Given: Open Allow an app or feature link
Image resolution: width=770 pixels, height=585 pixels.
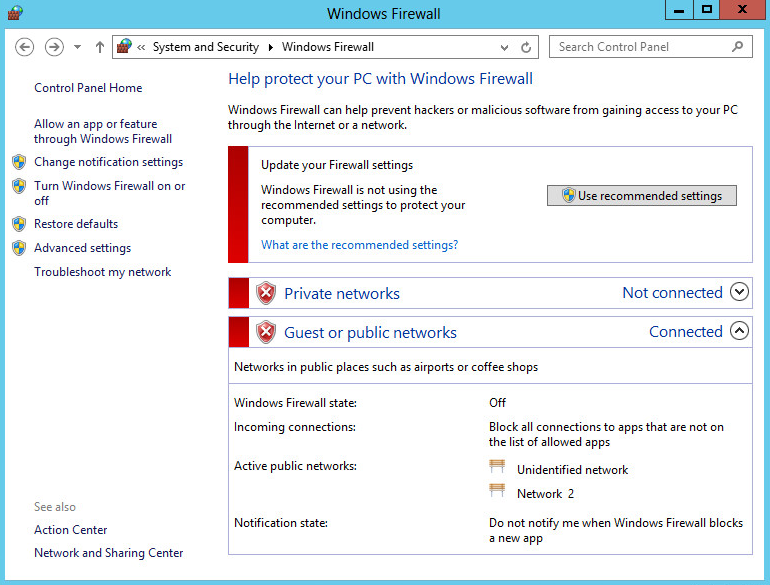Looking at the screenshot, I should click(103, 131).
